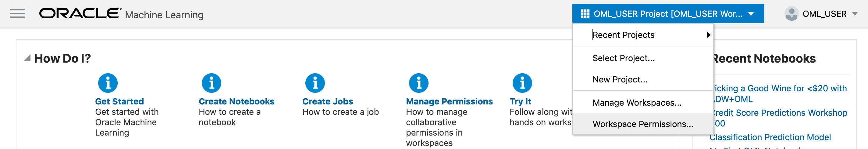Viewport: 868px width, 149px height.
Task: Choose Workspace Permissions... menu item
Action: click(642, 124)
